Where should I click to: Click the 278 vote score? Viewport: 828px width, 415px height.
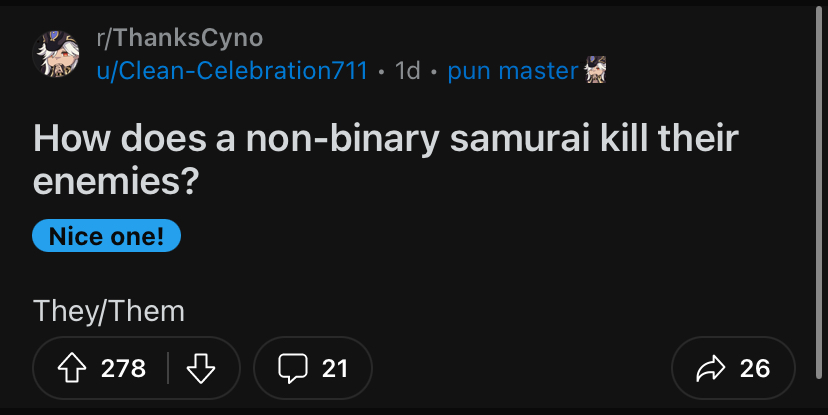point(124,369)
